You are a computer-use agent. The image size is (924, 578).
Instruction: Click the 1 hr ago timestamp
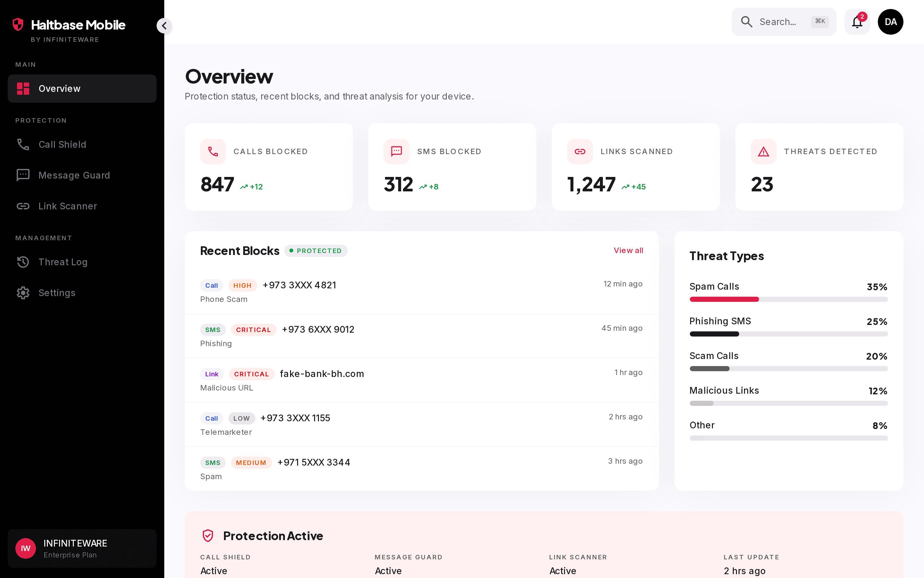pyautogui.click(x=628, y=372)
